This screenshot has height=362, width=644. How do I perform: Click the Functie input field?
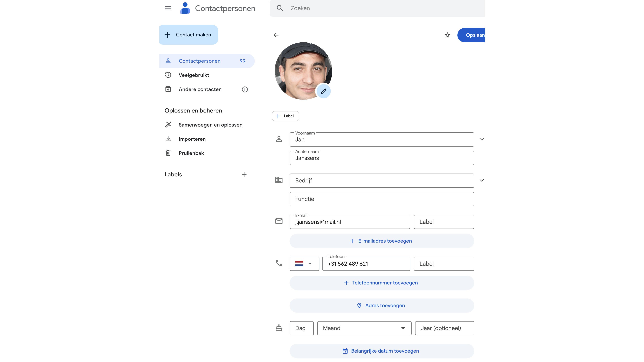pyautogui.click(x=382, y=199)
